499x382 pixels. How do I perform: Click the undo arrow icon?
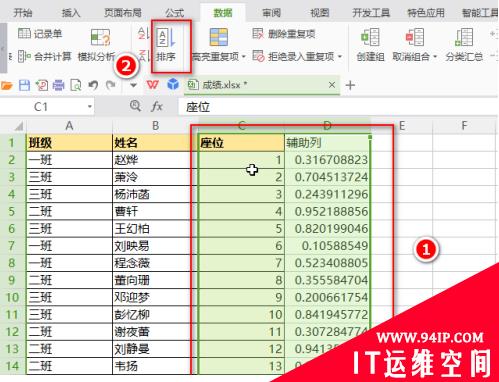point(93,85)
